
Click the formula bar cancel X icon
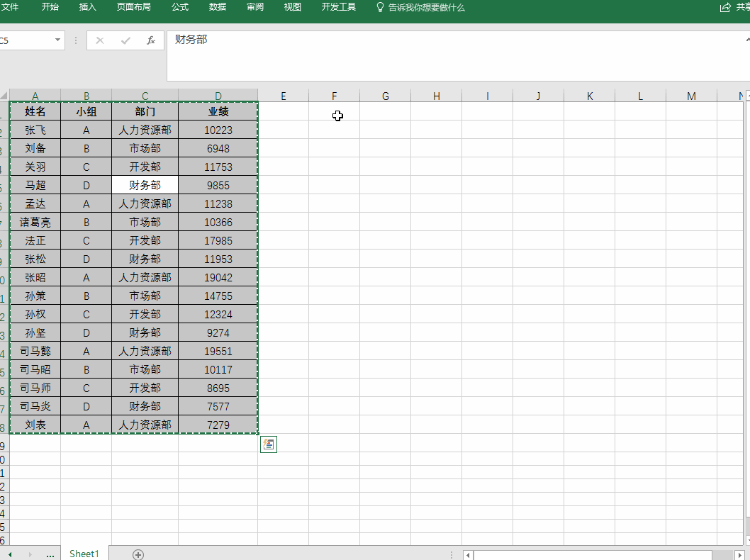(x=100, y=40)
